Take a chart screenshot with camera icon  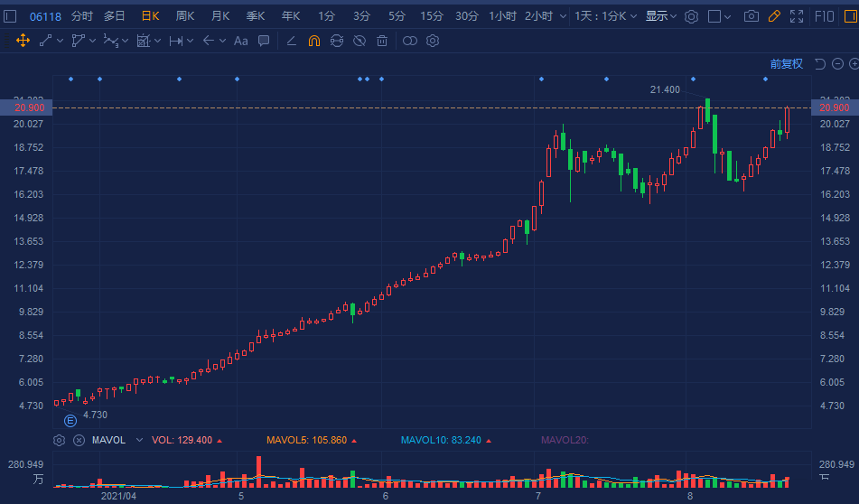coord(751,16)
